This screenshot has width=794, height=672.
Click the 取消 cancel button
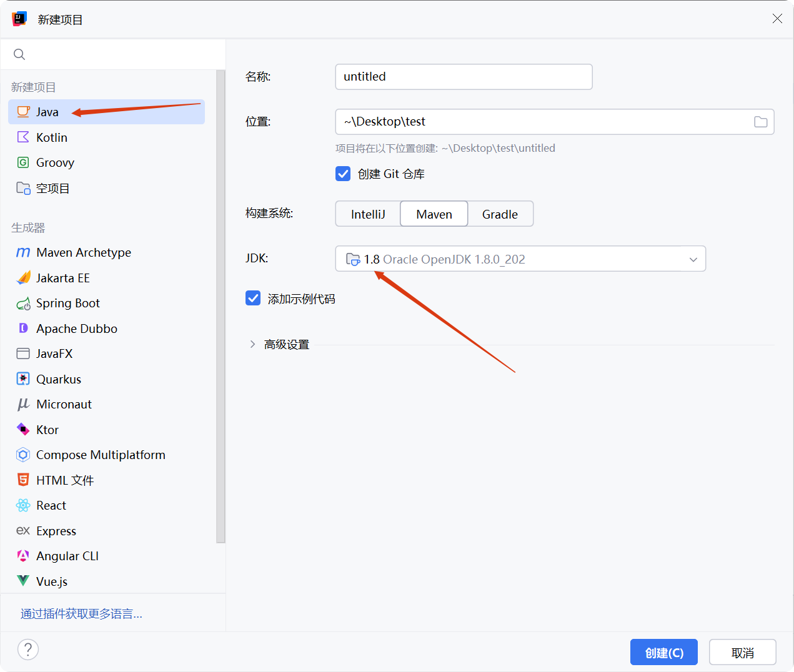(743, 652)
